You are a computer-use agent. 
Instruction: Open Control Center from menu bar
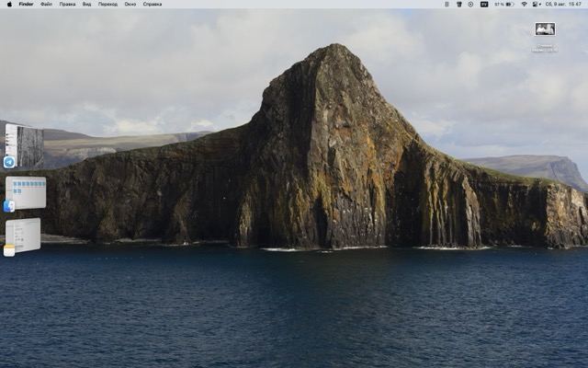(x=537, y=4)
